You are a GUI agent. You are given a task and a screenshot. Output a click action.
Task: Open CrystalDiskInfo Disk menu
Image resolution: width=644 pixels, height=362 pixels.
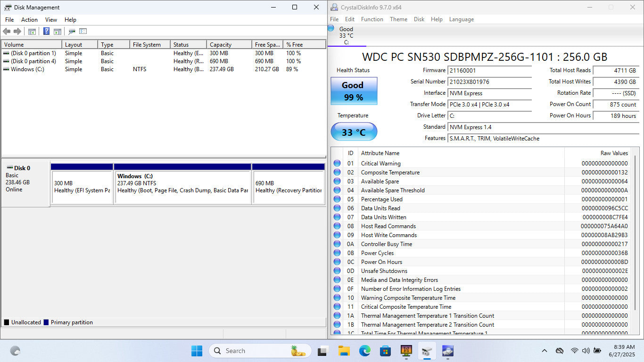[x=419, y=19]
